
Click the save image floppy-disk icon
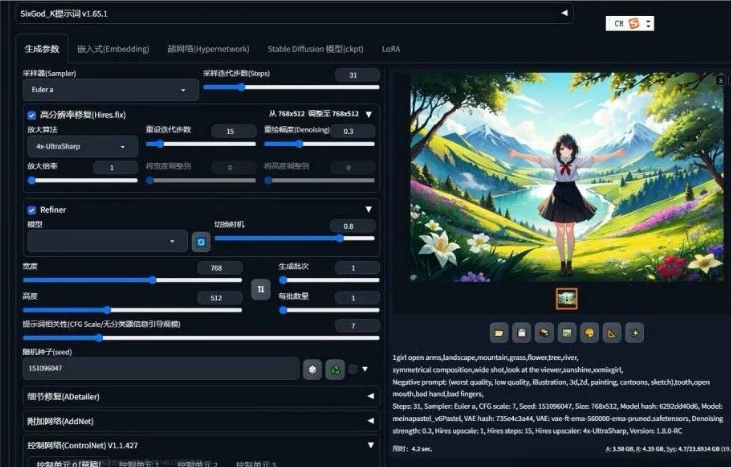[x=521, y=333]
